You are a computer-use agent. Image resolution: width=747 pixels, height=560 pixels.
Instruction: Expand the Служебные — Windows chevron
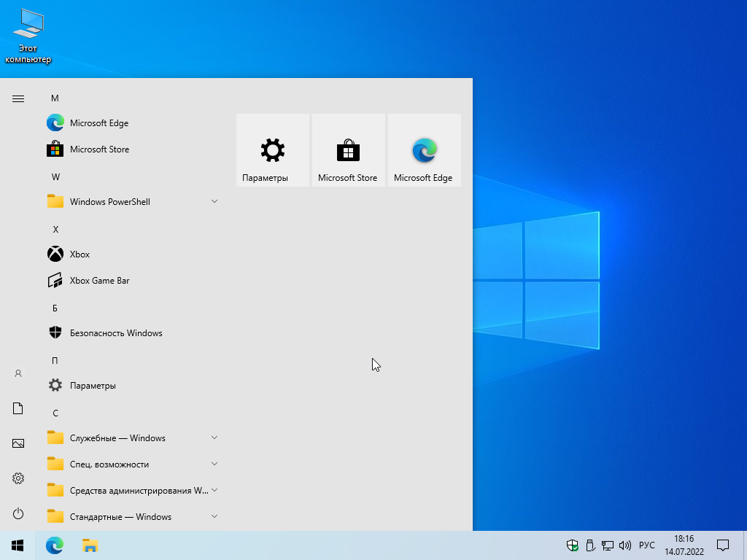214,437
